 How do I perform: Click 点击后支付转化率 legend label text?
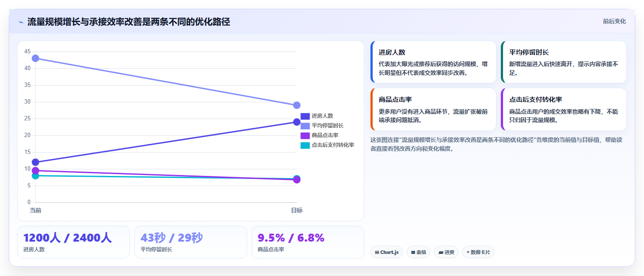coord(333,145)
